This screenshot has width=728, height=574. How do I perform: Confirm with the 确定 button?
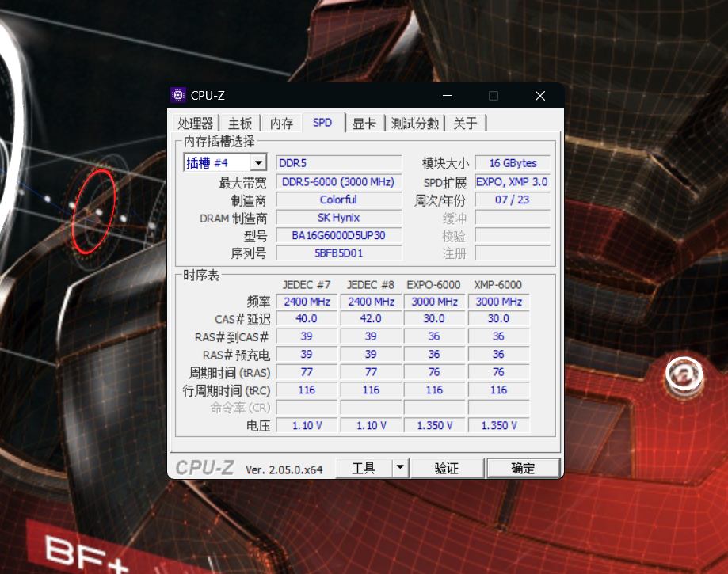pyautogui.click(x=523, y=468)
